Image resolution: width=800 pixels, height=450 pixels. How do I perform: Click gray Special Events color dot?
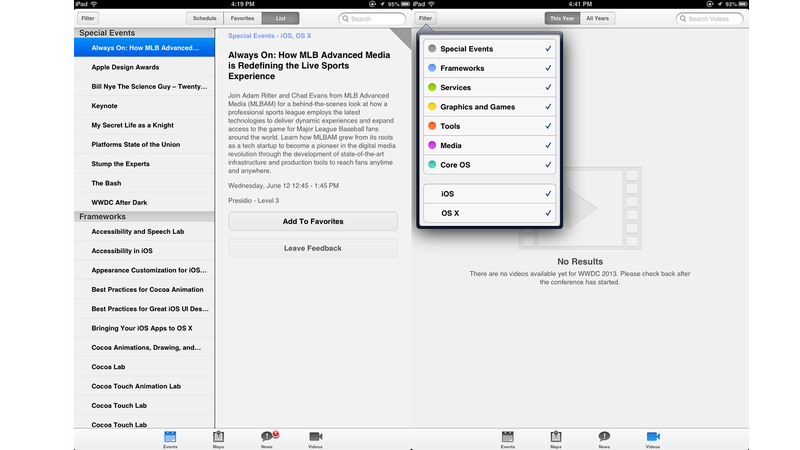[432, 48]
